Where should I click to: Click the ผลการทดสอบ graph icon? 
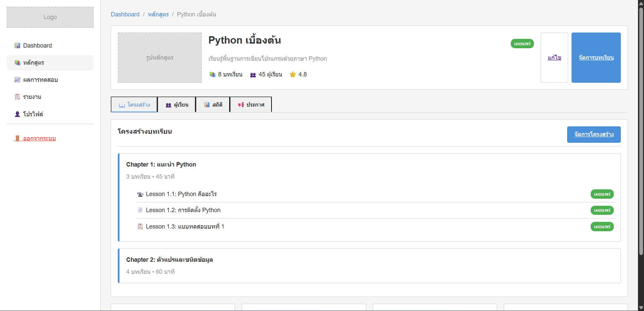pos(17,80)
